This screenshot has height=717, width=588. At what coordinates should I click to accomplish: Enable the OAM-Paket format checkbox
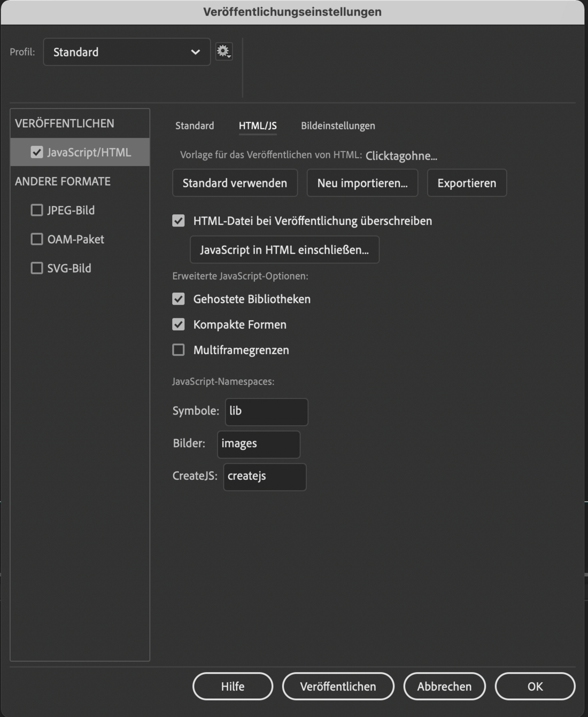pyautogui.click(x=37, y=239)
